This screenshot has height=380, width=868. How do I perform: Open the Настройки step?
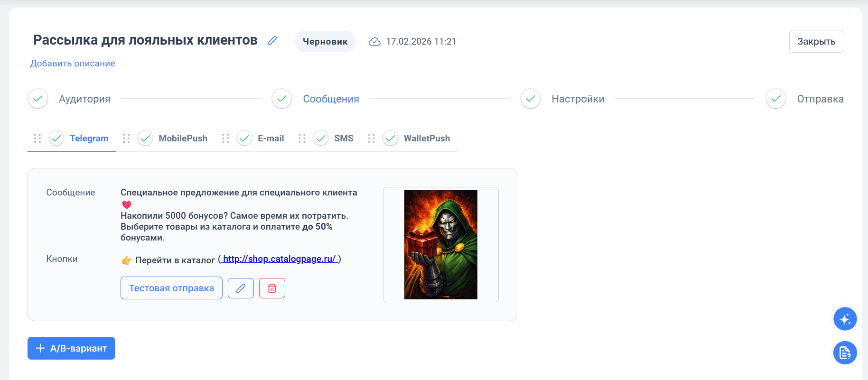(578, 99)
